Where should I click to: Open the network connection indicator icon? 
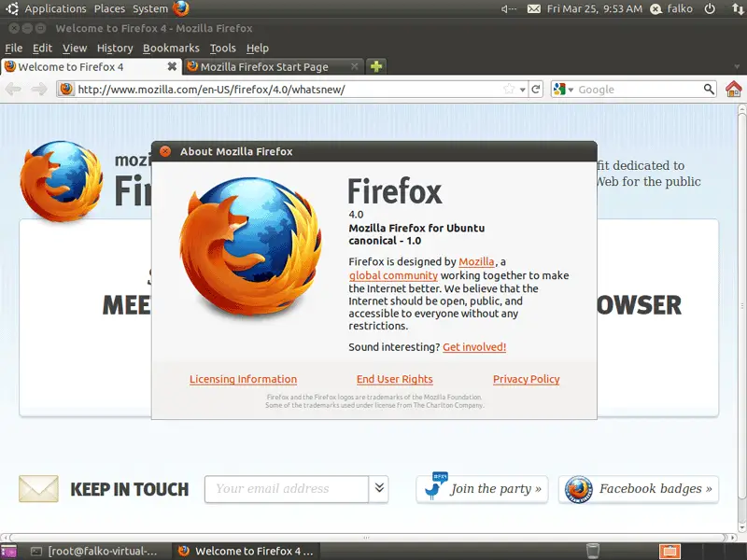point(737,8)
